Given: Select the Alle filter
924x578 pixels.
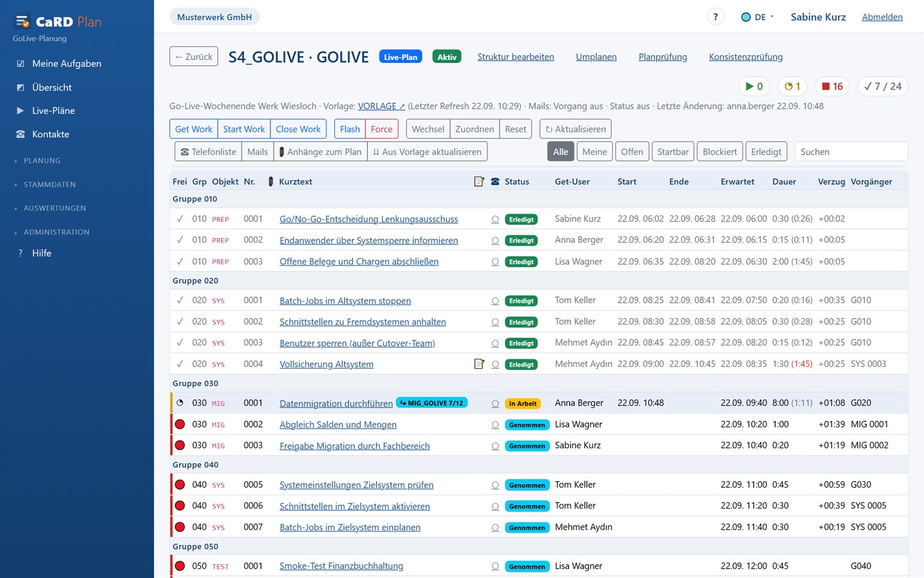Looking at the screenshot, I should pyautogui.click(x=560, y=151).
